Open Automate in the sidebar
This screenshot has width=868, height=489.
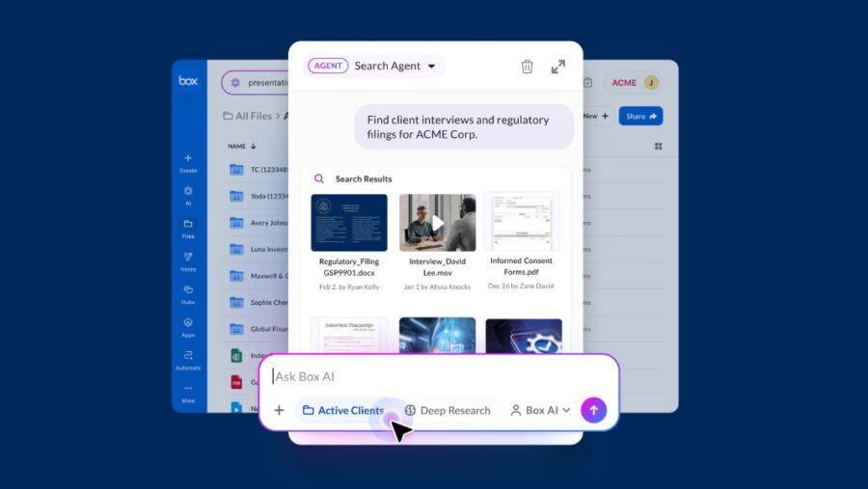188,360
